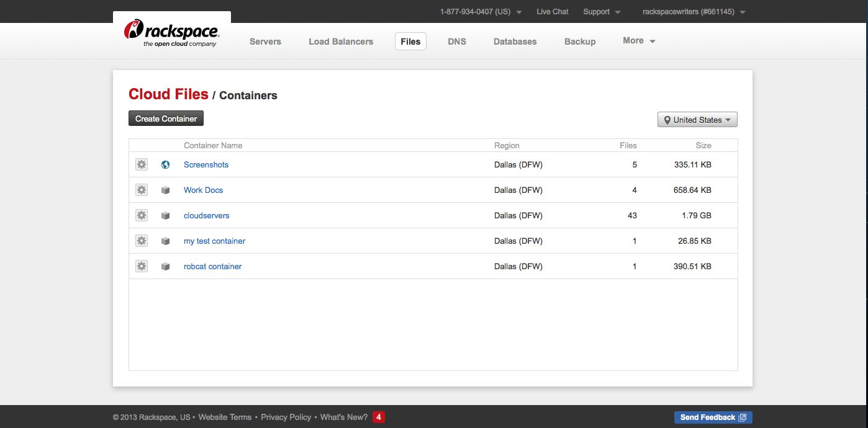
Task: Open the gear menu for robcat container
Action: click(142, 265)
